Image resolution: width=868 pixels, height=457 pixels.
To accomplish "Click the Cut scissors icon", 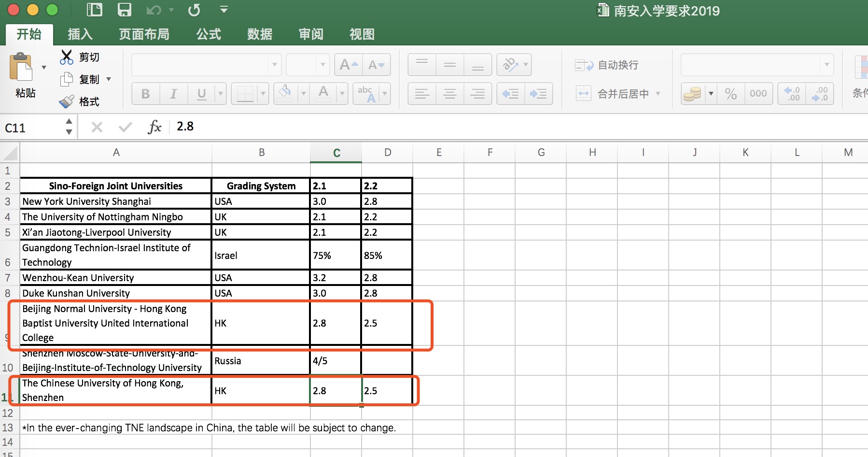I will click(x=66, y=57).
